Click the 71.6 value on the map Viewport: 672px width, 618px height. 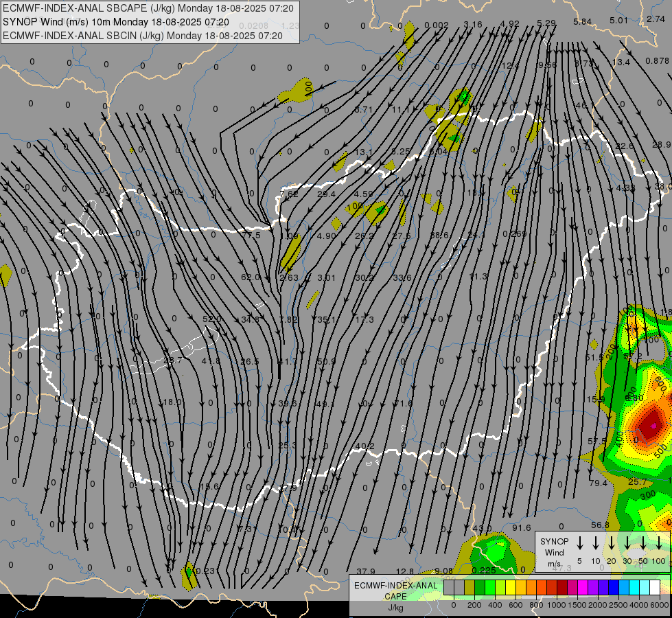(x=403, y=403)
